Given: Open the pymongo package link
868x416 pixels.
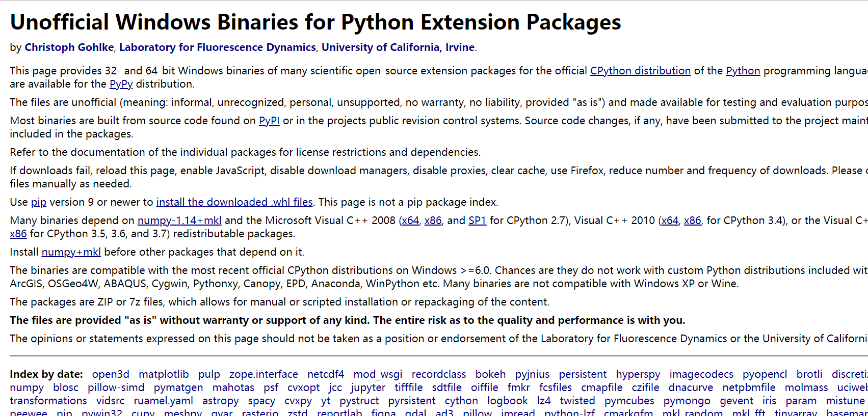Looking at the screenshot, I should 687,401.
